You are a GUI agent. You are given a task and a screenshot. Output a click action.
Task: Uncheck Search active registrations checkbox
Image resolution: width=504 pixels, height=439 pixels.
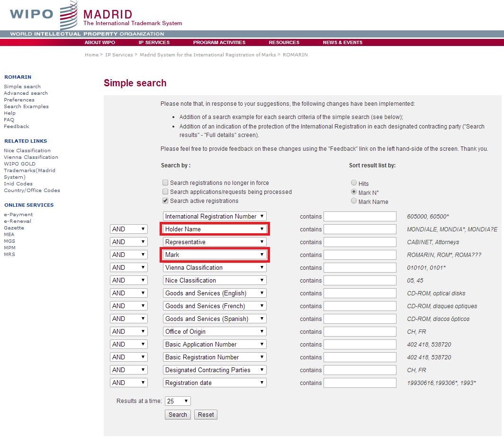pos(165,201)
